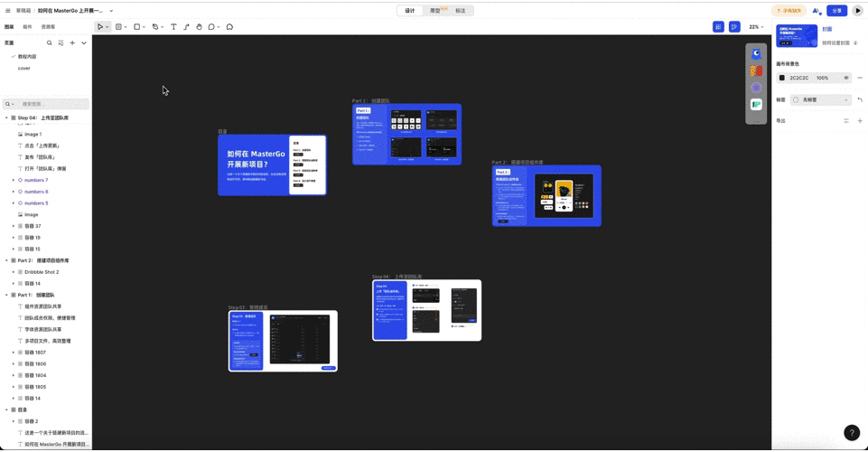
Task: Select the Rectangle shape tool
Action: (136, 26)
